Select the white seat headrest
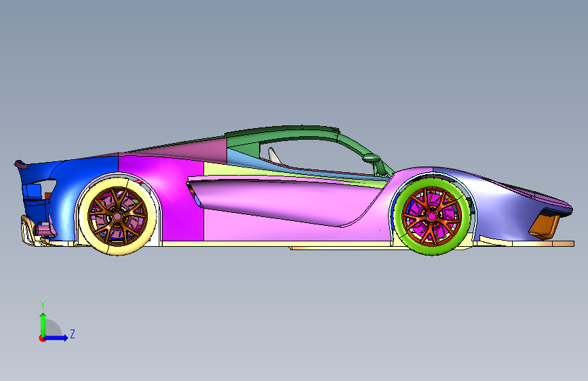 [273, 155]
